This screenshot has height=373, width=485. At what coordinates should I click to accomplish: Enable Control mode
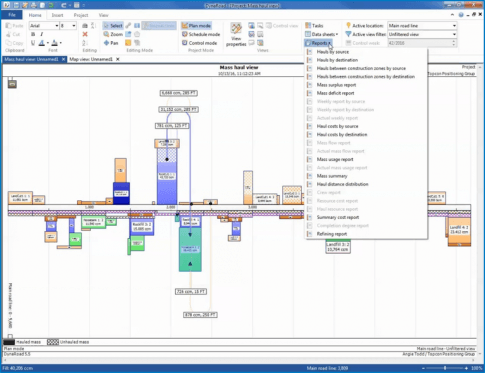click(x=200, y=43)
